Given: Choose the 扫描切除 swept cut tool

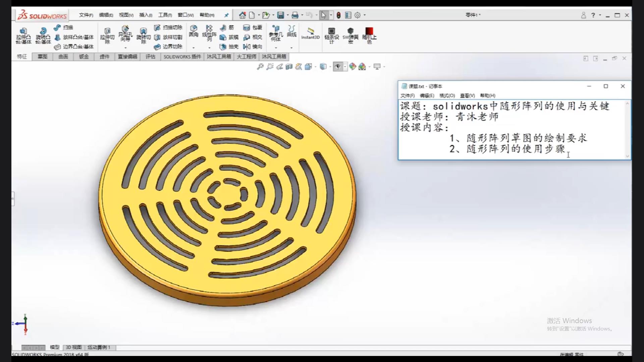Looking at the screenshot, I should [x=168, y=27].
